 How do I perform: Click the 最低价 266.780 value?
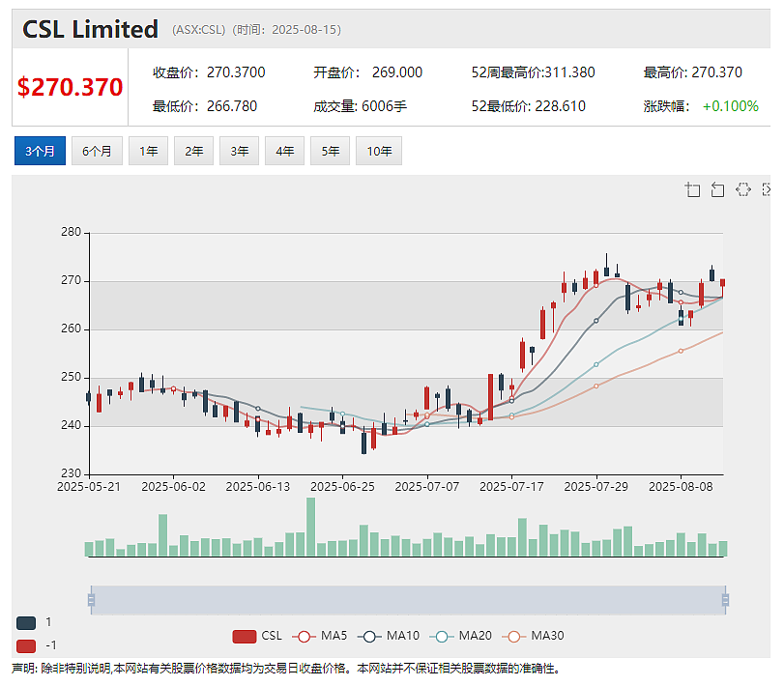coord(232,106)
